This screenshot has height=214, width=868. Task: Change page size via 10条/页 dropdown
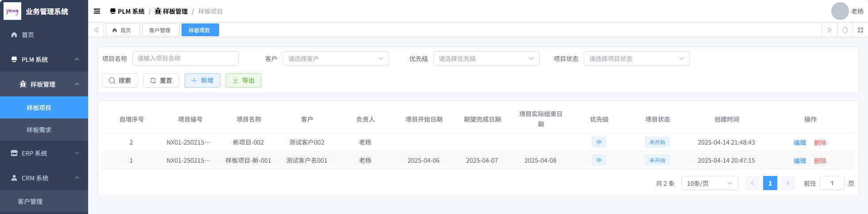coord(710,183)
